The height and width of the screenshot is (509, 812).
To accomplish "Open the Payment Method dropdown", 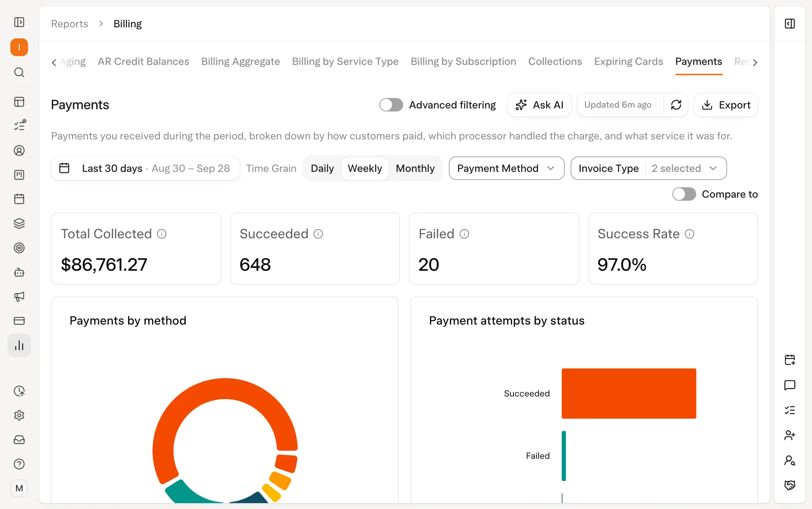I will click(x=506, y=169).
